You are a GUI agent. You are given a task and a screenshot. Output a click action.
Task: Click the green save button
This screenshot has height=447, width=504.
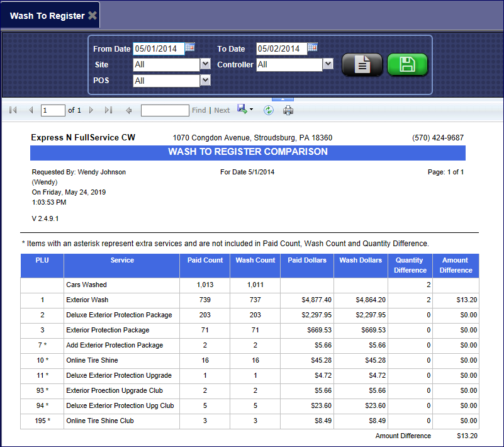pos(407,65)
